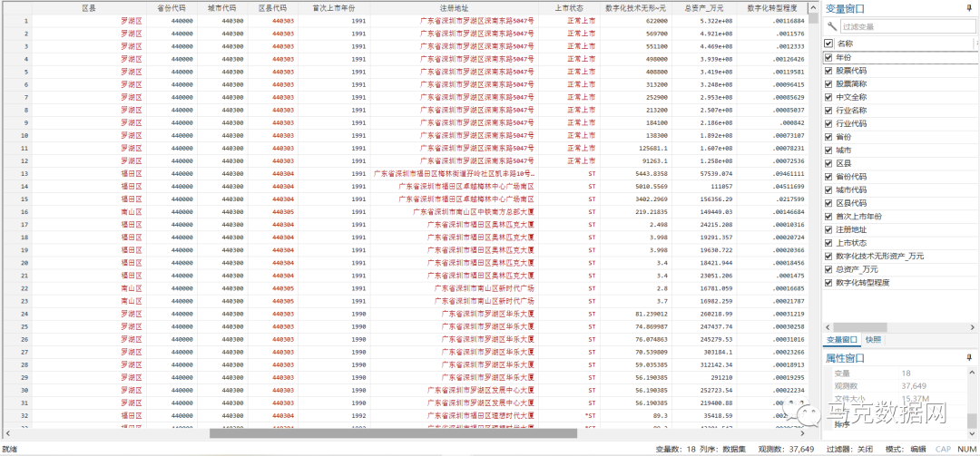Uncheck the 注册地址 variable checkbox
The image size is (980, 456).
tap(828, 230)
